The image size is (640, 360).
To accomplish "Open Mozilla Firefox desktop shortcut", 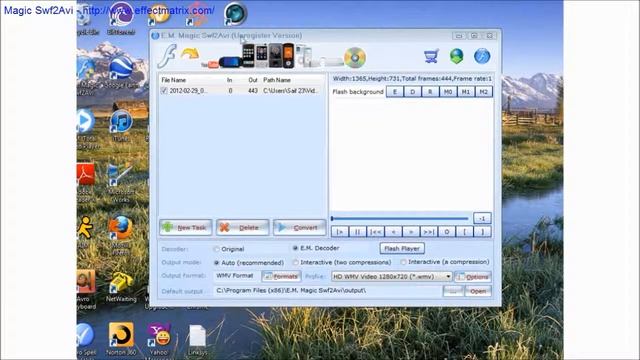I will point(120,235).
